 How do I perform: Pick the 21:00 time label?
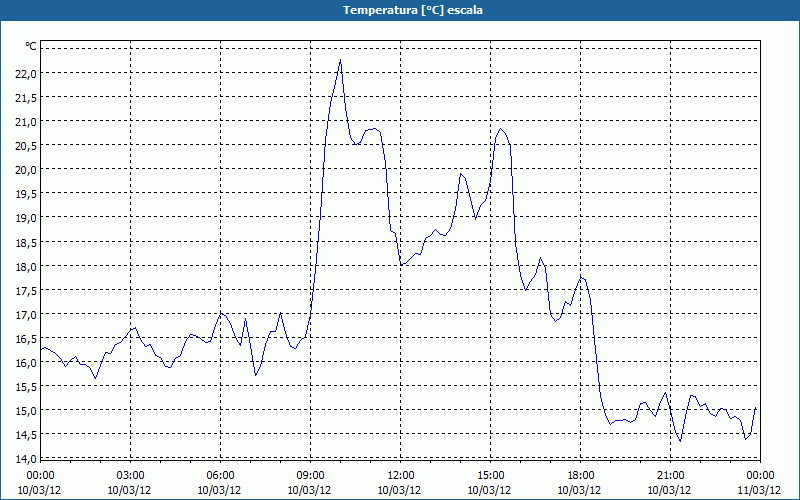(x=670, y=476)
